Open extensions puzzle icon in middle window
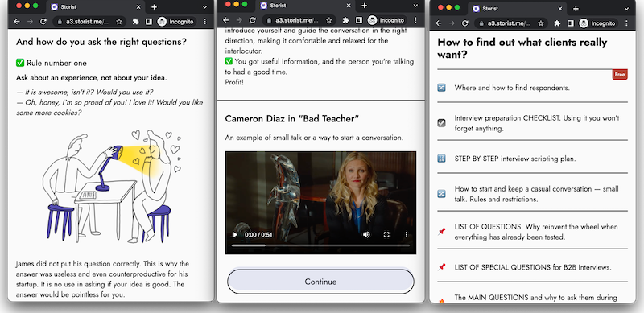 (x=345, y=20)
